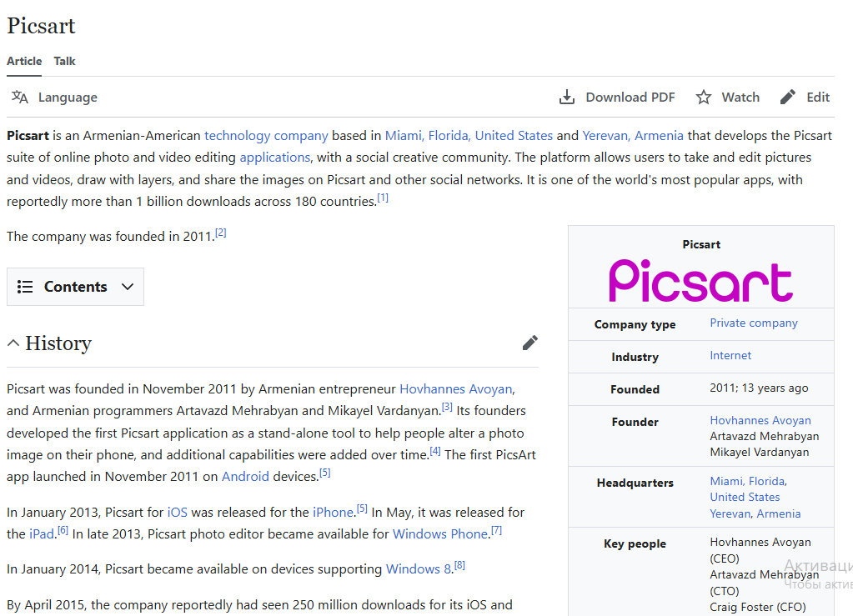The width and height of the screenshot is (853, 616).
Task: Click the Picsart logo image in infobox
Action: click(x=700, y=281)
